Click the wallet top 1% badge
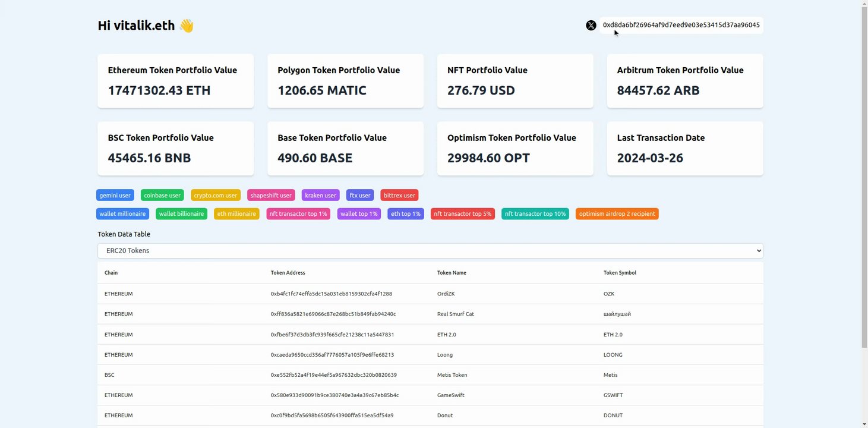The width and height of the screenshot is (868, 428). (359, 214)
